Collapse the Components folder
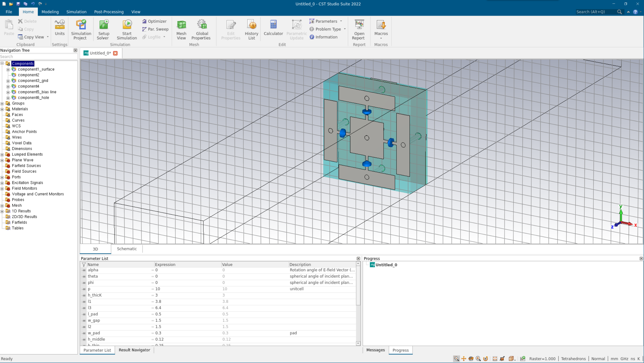 tap(2, 64)
